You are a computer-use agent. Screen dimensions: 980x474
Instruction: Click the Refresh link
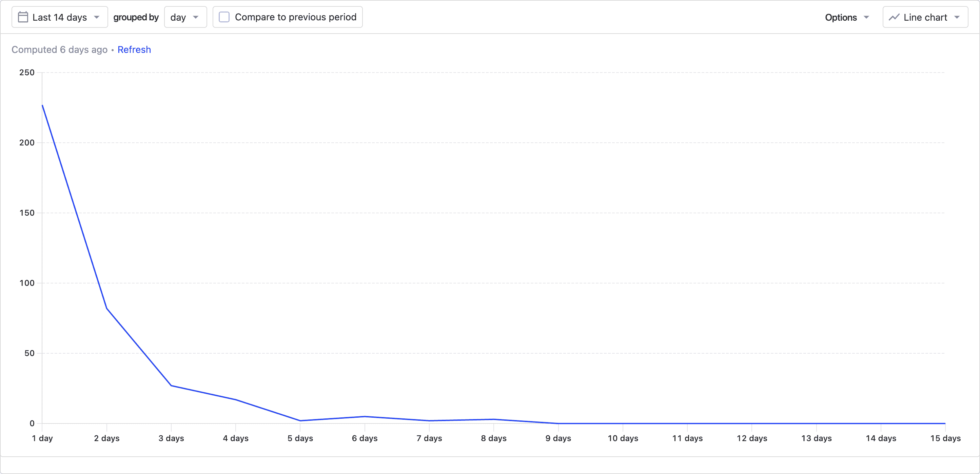coord(134,50)
